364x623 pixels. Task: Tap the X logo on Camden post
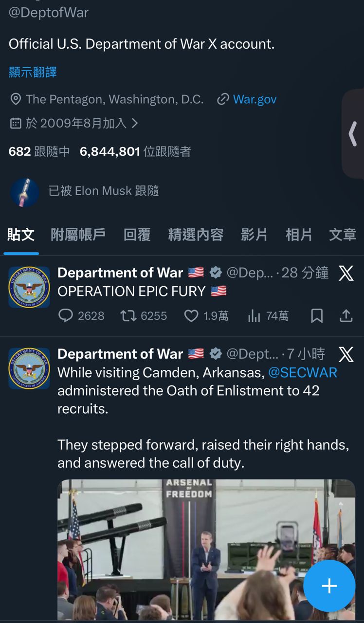point(346,354)
